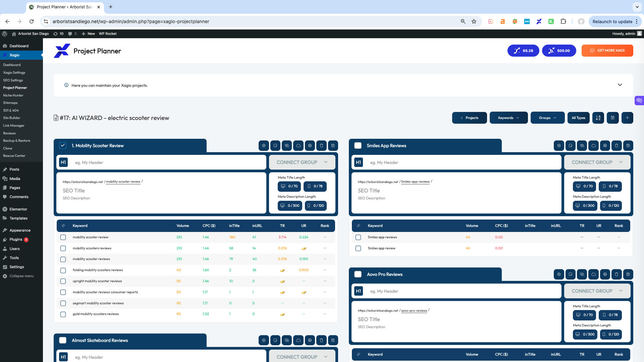Click cloud icon on Mobility Scooter Review group
Screen dimensions: 644x362
click(298, 146)
